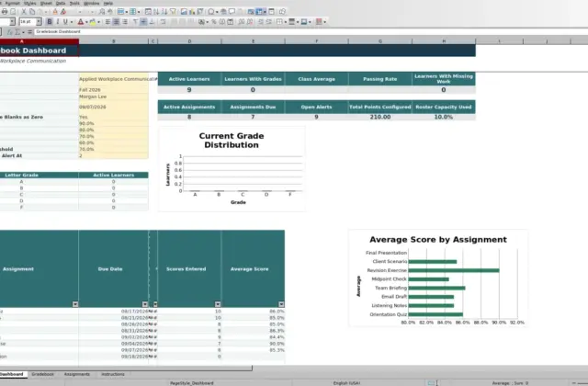Click the Print icon in the toolbar
The width and height of the screenshot is (588, 386).
tap(5, 12)
